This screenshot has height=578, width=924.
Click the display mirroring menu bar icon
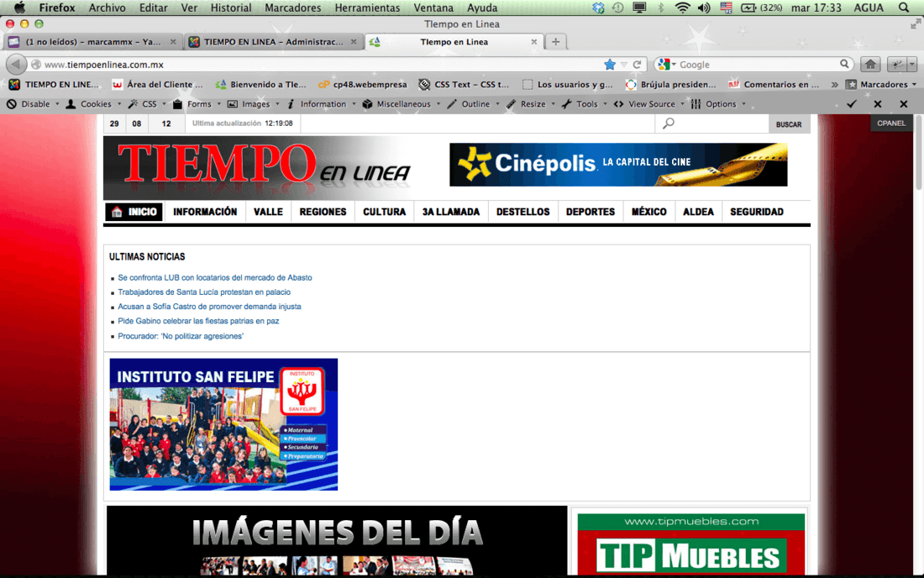639,8
